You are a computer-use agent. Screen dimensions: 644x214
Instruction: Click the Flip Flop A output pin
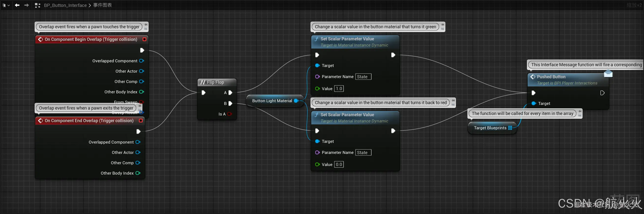tap(230, 93)
